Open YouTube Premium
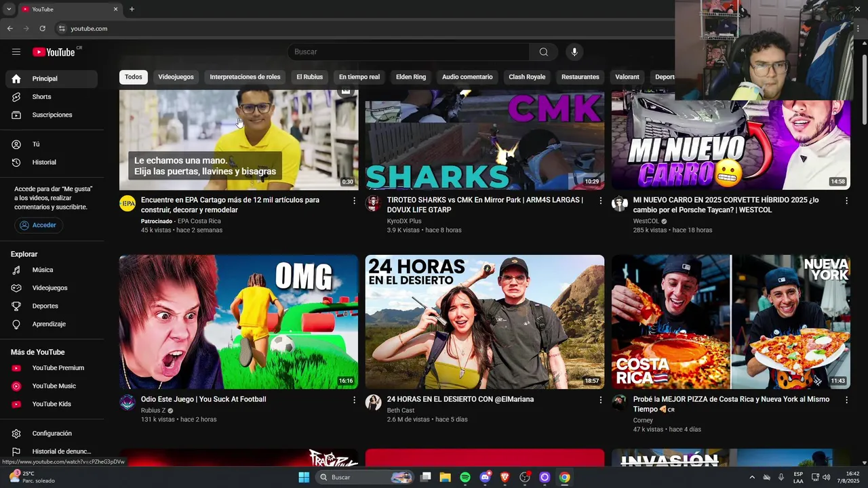 pos(52,368)
